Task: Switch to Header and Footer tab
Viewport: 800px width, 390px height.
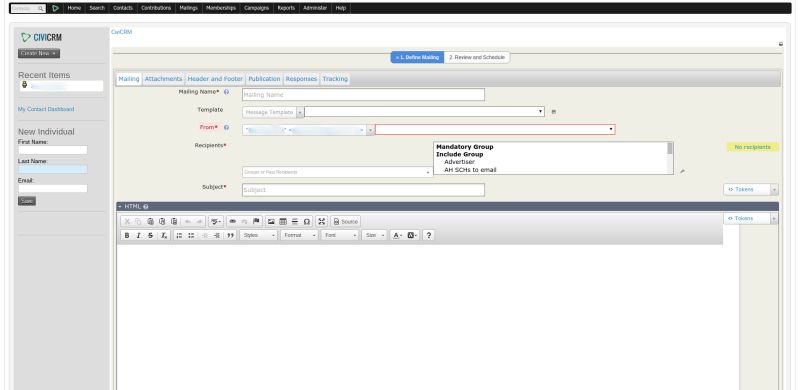Action: pyautogui.click(x=215, y=79)
